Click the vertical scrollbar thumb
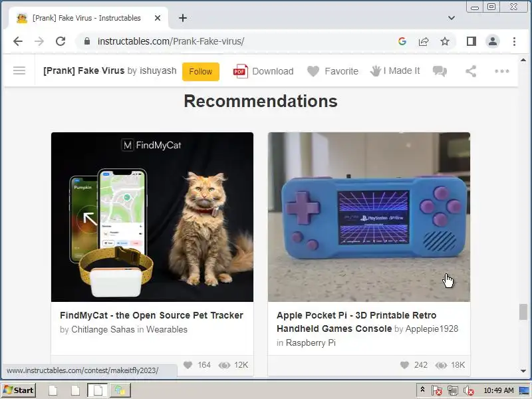Image resolution: width=532 pixels, height=399 pixels. click(523, 312)
